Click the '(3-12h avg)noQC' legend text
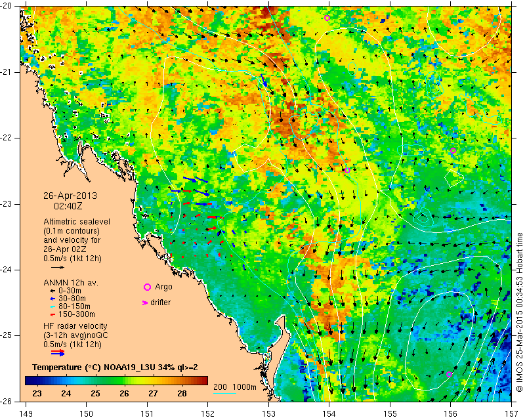Viewport: 525px width, 420px height. [75, 335]
